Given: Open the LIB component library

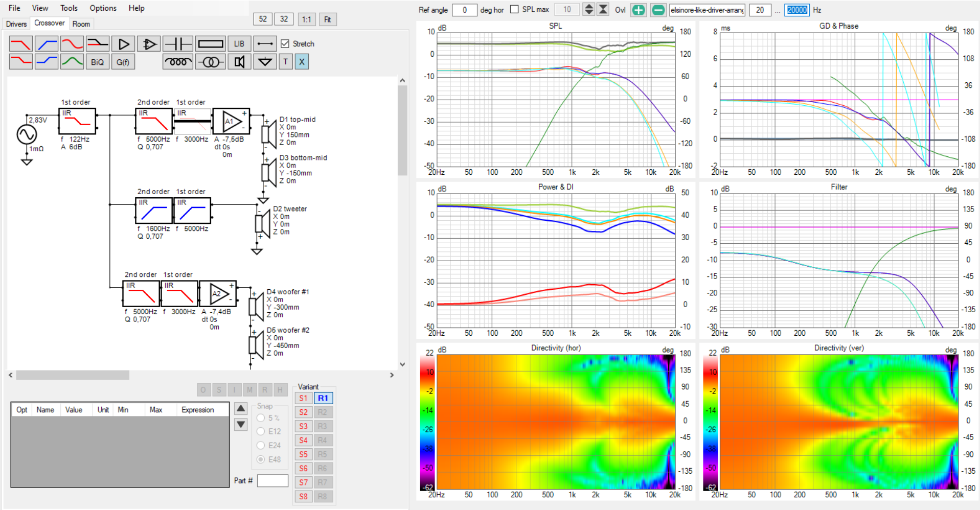Looking at the screenshot, I should 239,44.
